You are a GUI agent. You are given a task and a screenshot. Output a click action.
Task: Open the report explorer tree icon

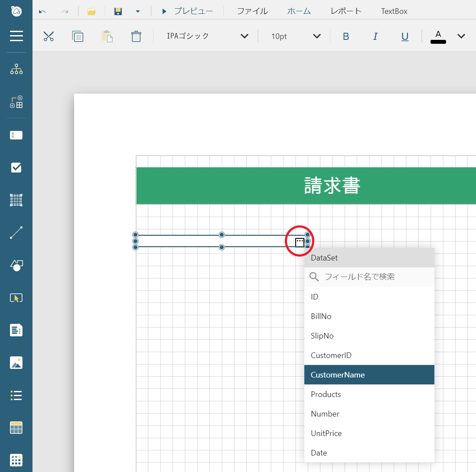point(16,69)
